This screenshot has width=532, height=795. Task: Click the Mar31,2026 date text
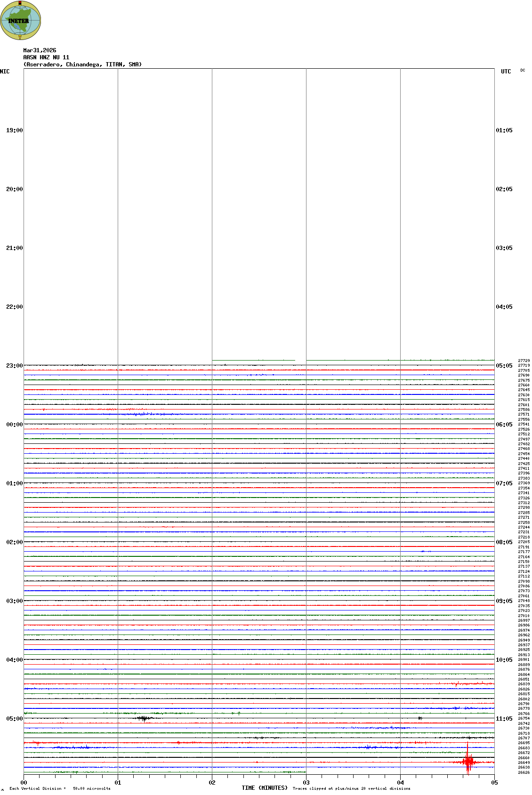[x=40, y=50]
